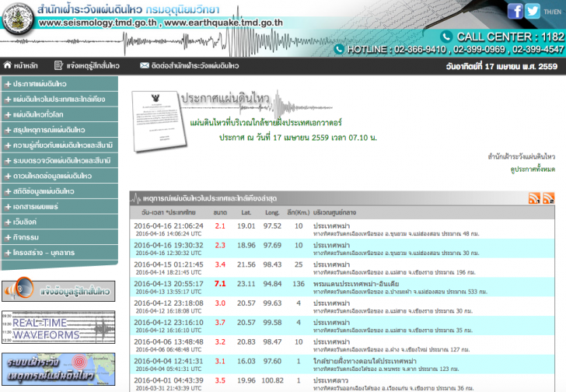This screenshot has height=392, width=566.
Task: Expand แผ่นดินไหวทั่วโลก sidebar menu
Action: point(60,114)
